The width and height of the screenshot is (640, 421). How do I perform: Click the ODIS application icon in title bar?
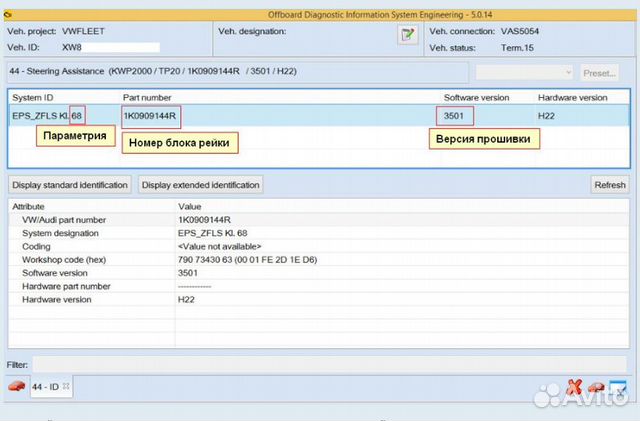coord(7,15)
